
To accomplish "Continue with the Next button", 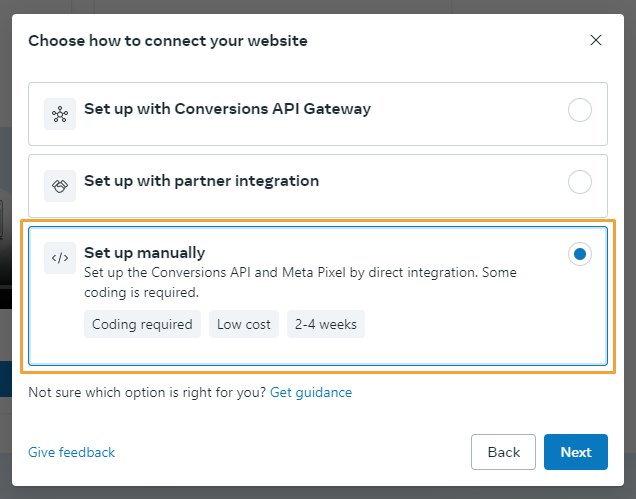I will click(576, 452).
